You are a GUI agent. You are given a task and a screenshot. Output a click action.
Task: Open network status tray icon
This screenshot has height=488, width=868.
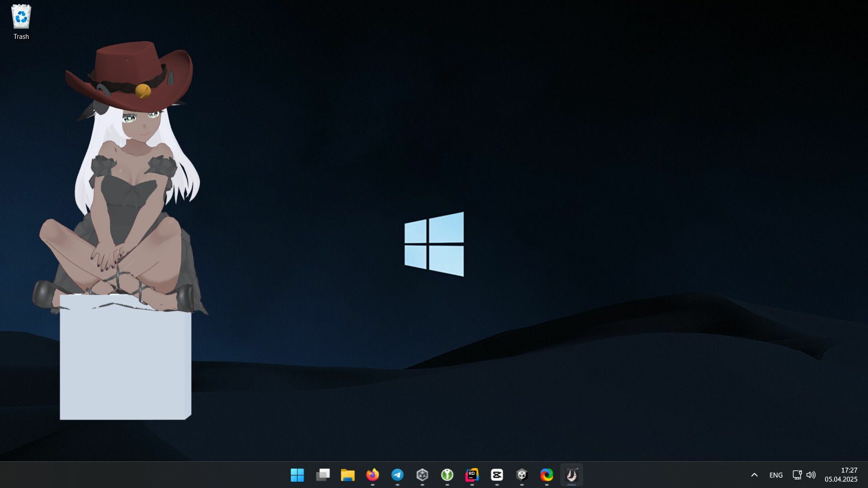[x=797, y=475]
